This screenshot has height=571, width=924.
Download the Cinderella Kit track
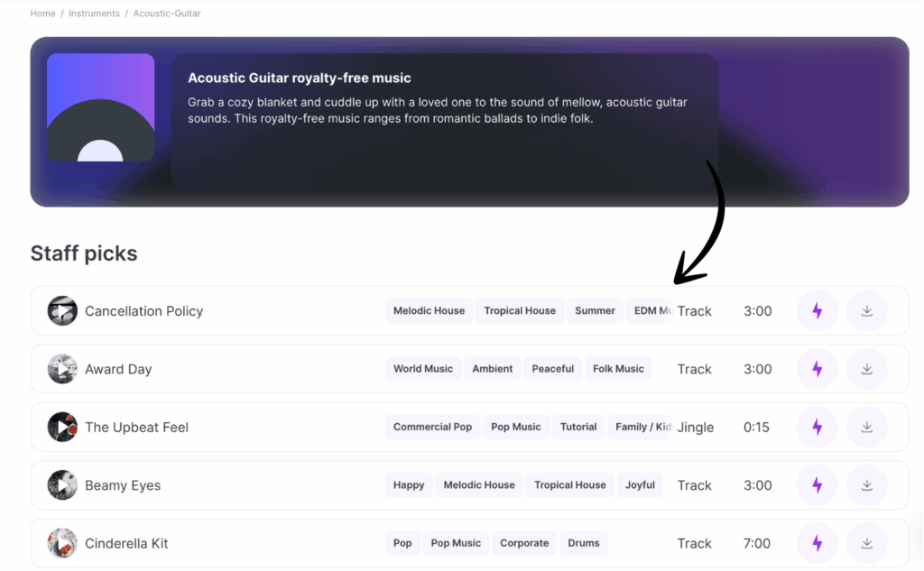(x=866, y=543)
